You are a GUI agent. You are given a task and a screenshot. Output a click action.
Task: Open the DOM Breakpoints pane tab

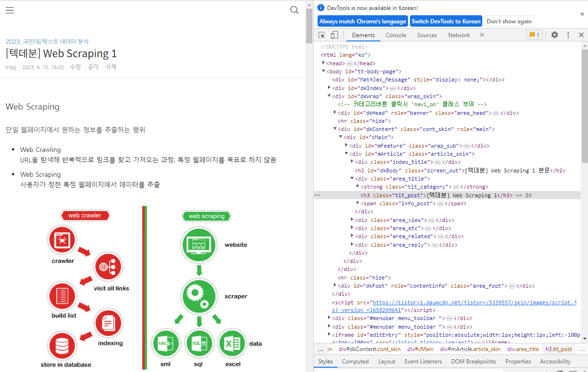473,362
